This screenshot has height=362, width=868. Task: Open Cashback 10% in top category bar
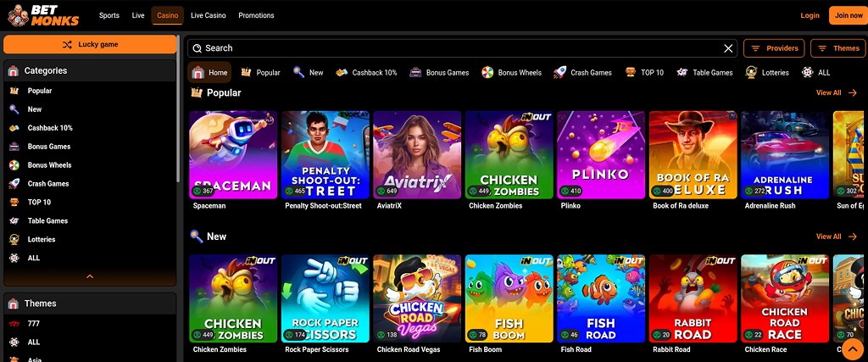[x=366, y=73]
